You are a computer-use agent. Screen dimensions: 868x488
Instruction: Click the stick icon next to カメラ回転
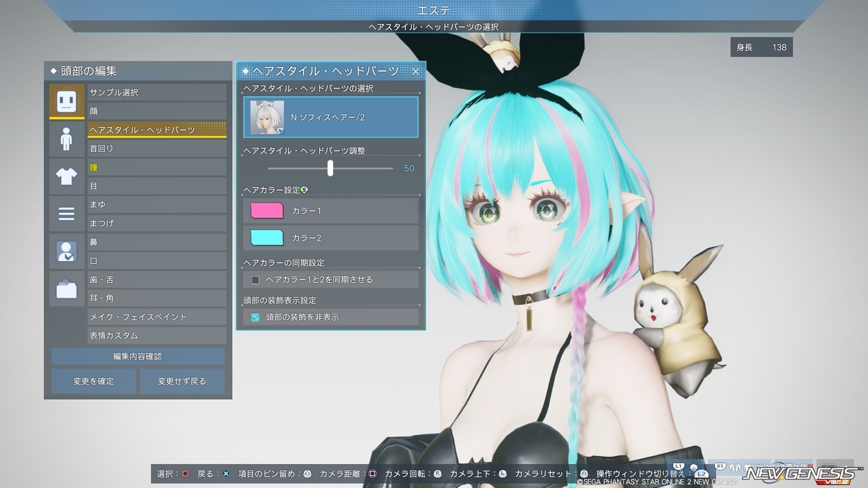pyautogui.click(x=437, y=474)
